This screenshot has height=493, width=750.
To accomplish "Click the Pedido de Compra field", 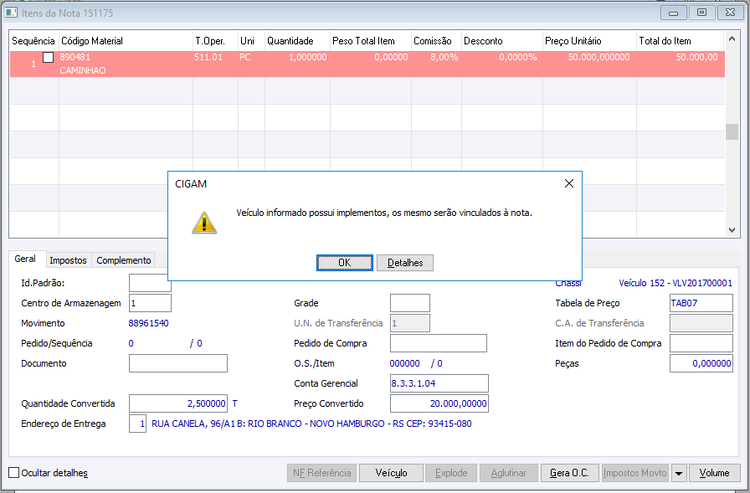I will coord(439,343).
